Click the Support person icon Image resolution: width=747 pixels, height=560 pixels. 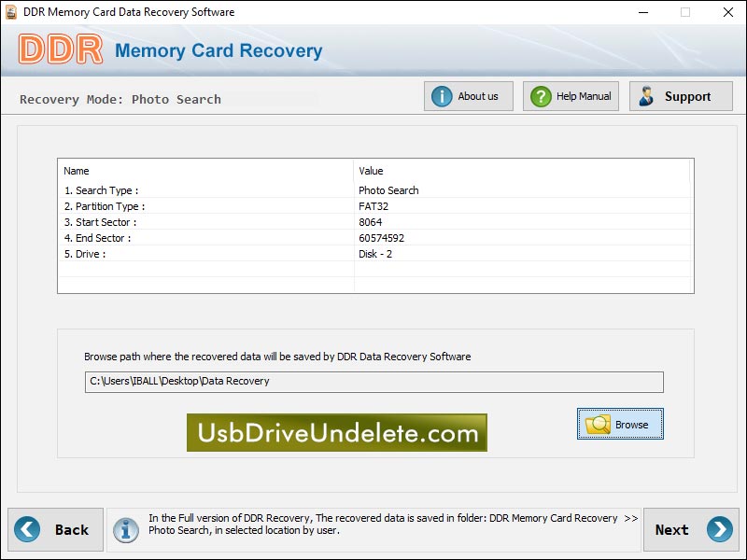point(646,96)
